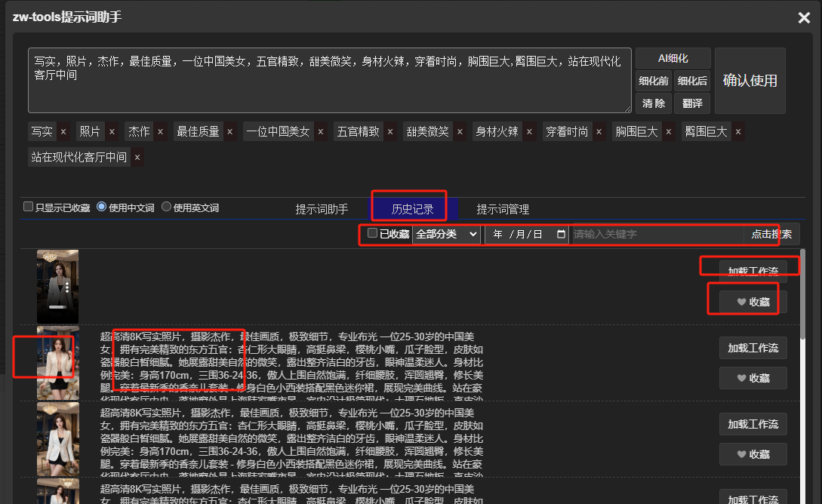Select 使用英文词 radio option
This screenshot has width=822, height=504.
tap(166, 207)
